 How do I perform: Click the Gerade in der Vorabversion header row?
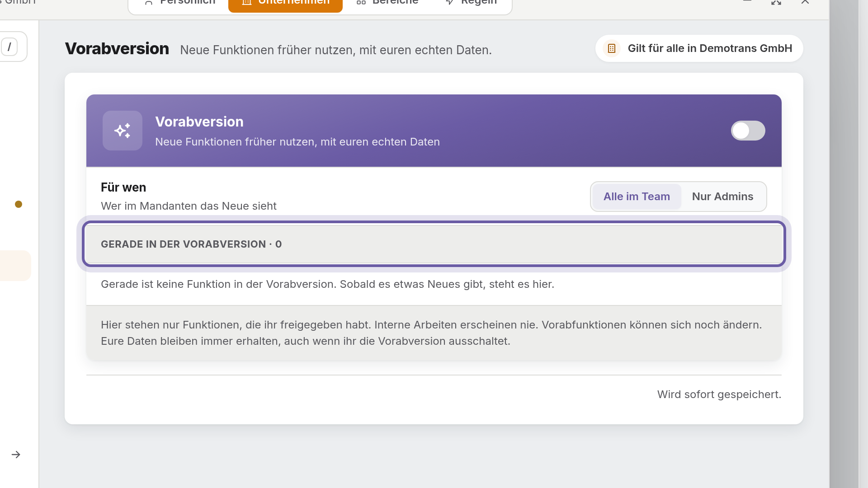434,244
